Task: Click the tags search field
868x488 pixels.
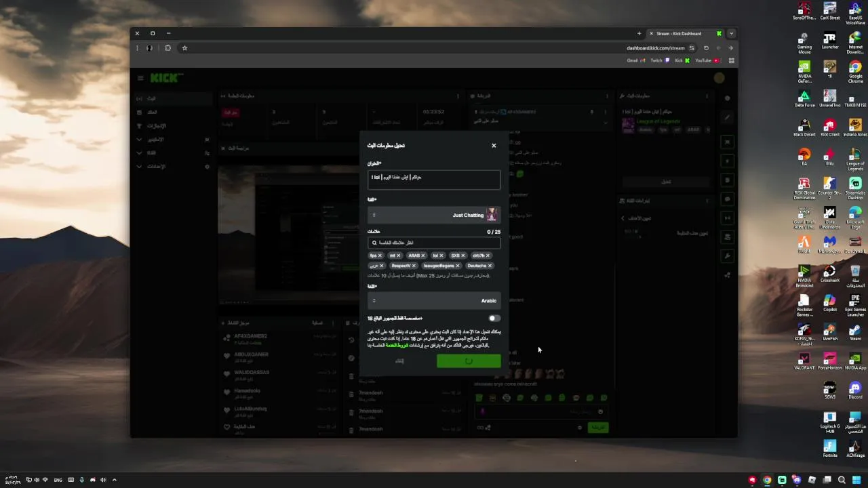Action: pos(434,243)
